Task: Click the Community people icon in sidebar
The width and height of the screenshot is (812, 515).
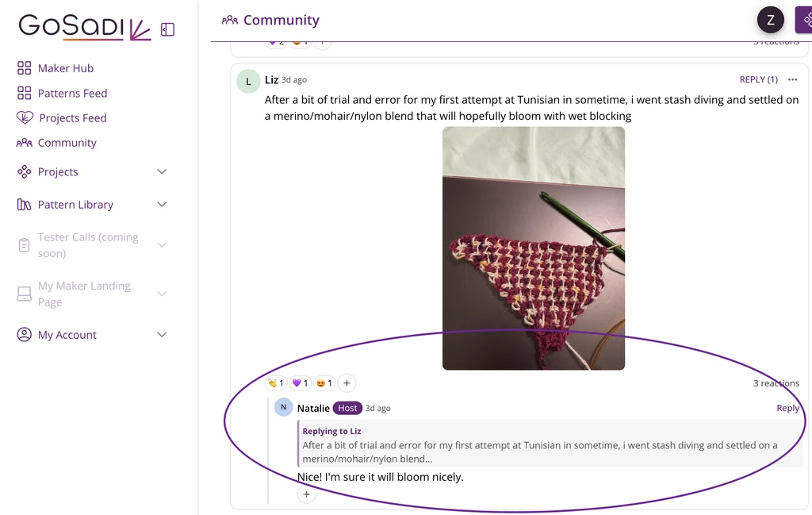Action: (24, 143)
